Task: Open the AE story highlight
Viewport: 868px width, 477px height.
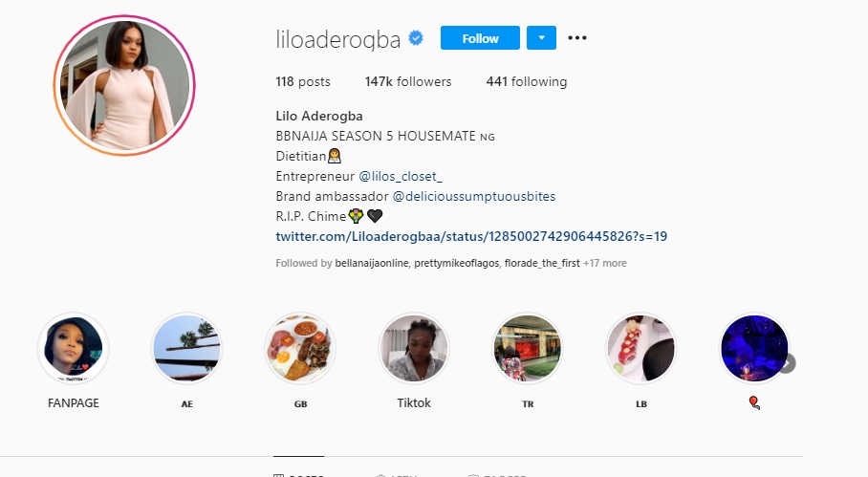Action: point(186,348)
